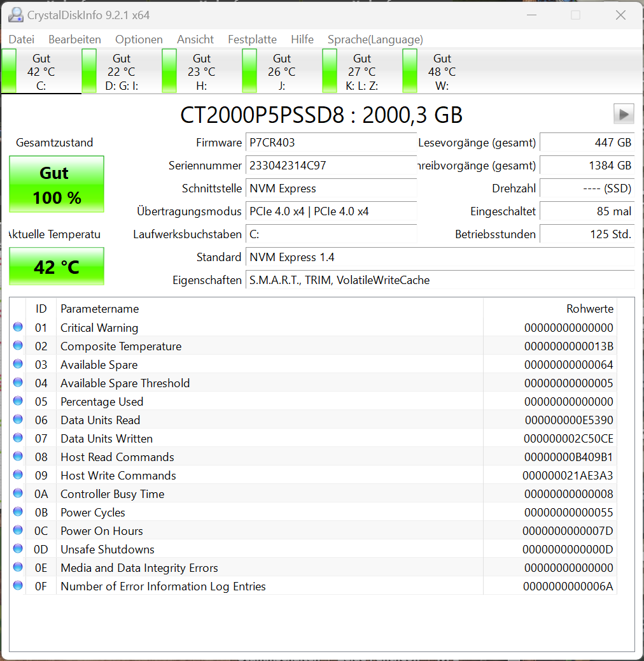
Task: Click status dot for Data Units Read
Action: coord(18,419)
